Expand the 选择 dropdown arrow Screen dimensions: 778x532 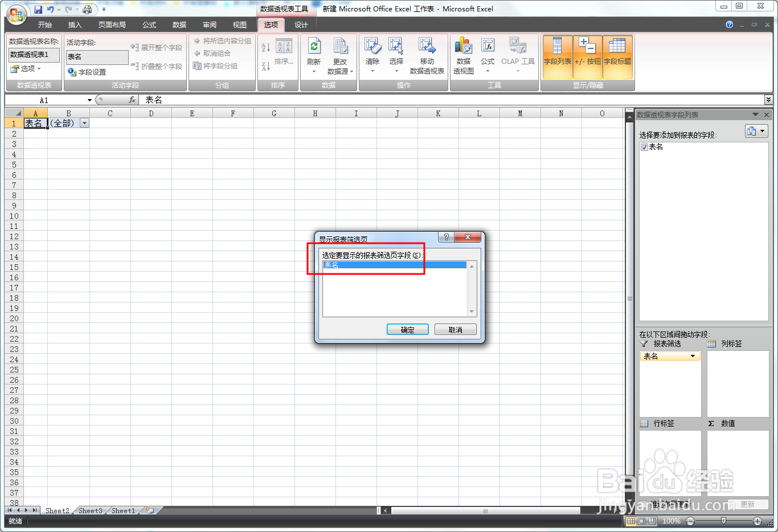(396, 71)
